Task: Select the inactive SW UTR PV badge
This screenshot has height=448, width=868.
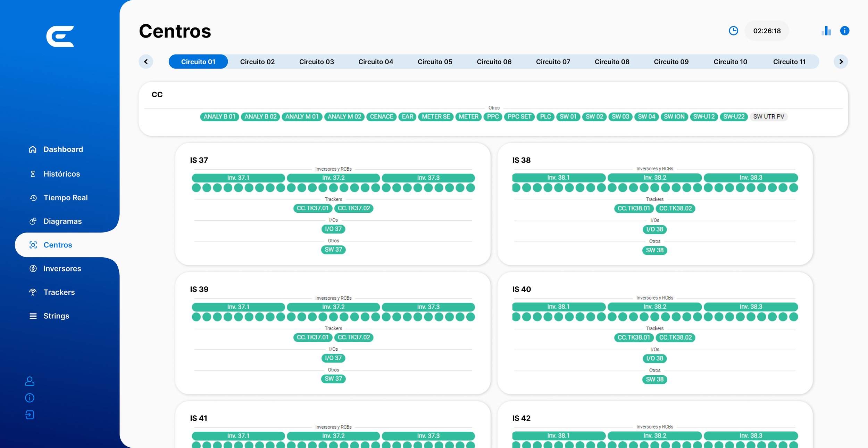Action: [769, 117]
